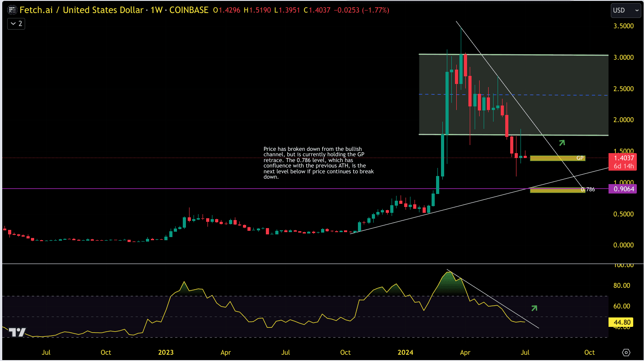Click the TradingView logo watermark button
This screenshot has width=644, height=361.
tap(18, 333)
